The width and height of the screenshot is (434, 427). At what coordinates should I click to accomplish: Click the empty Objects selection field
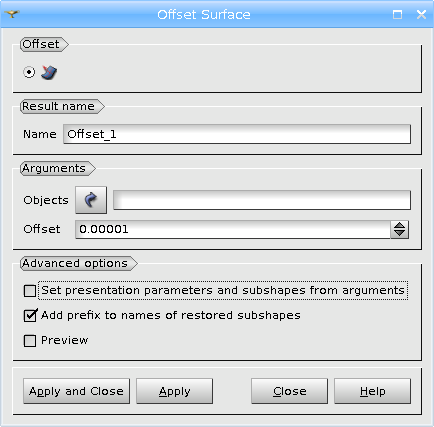pyautogui.click(x=262, y=200)
